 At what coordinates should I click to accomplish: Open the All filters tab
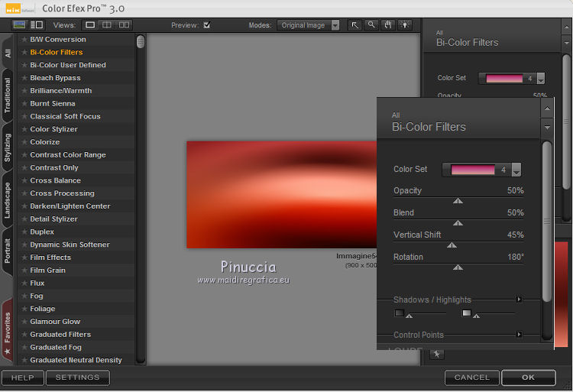point(8,53)
